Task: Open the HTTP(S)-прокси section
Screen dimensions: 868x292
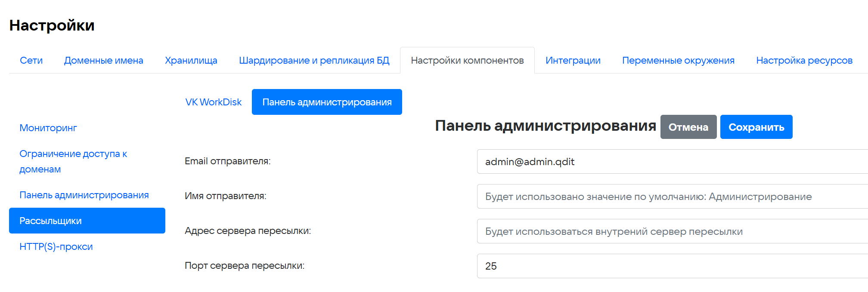Action: (56, 247)
